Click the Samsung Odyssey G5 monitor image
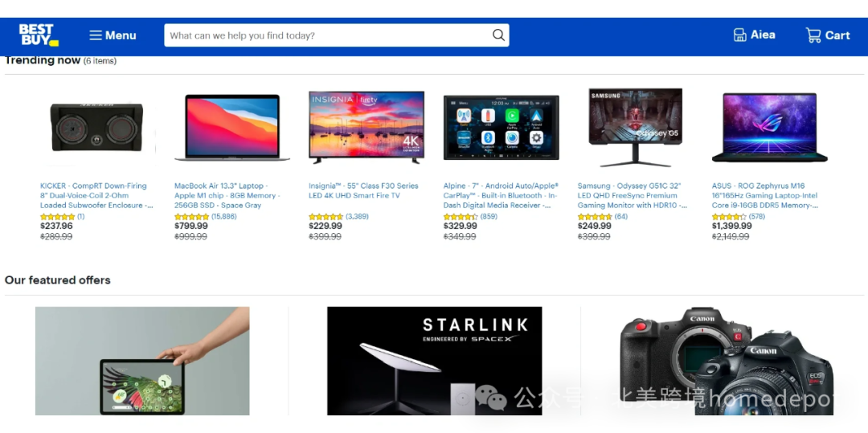This screenshot has width=868, height=433. 636,128
